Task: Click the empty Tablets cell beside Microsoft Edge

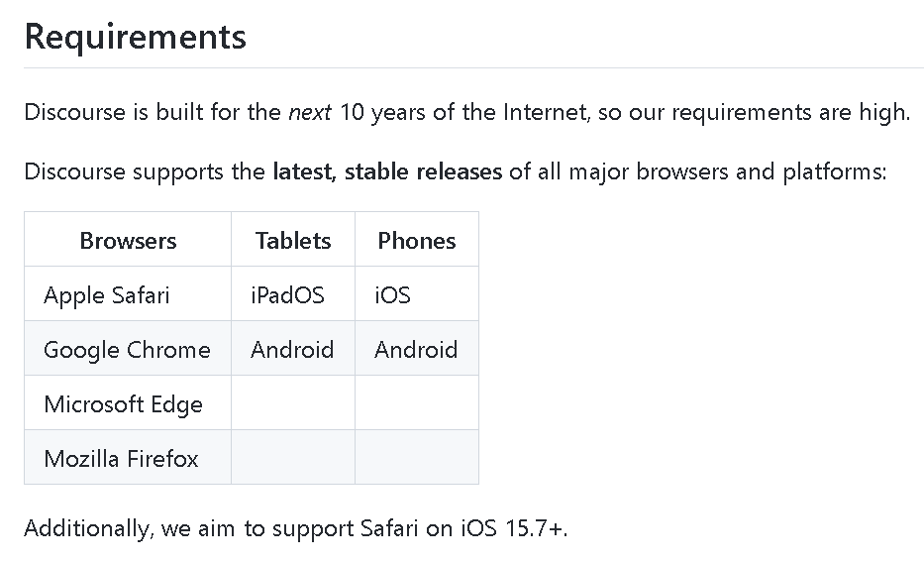Action: click(293, 402)
